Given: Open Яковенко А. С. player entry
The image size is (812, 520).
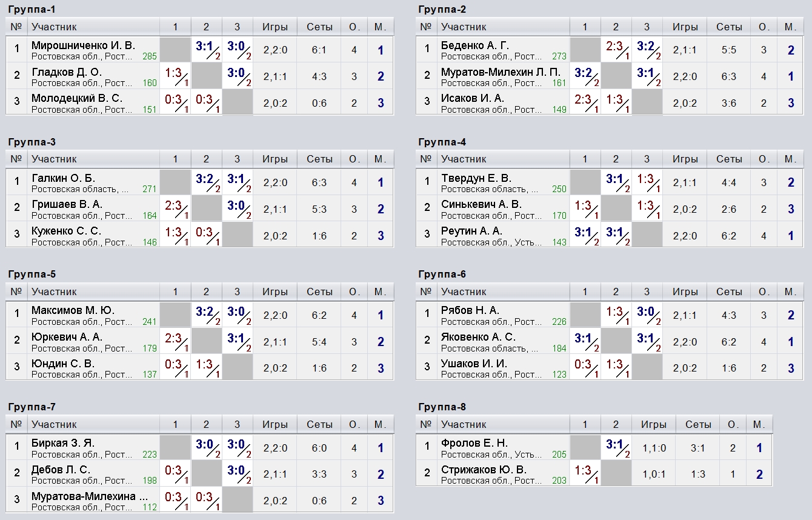Looking at the screenshot, I should coord(479,337).
